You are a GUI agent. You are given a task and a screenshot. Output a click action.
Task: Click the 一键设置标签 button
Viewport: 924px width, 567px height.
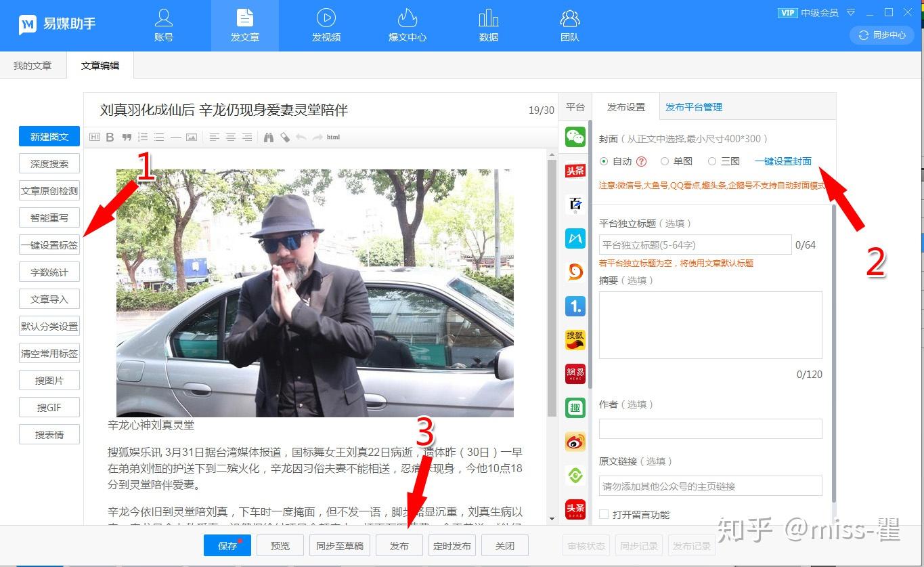coord(49,245)
